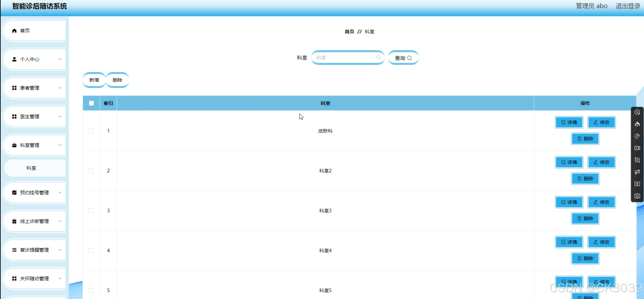Click the 索引 column header
The width and height of the screenshot is (644, 299).
108,103
